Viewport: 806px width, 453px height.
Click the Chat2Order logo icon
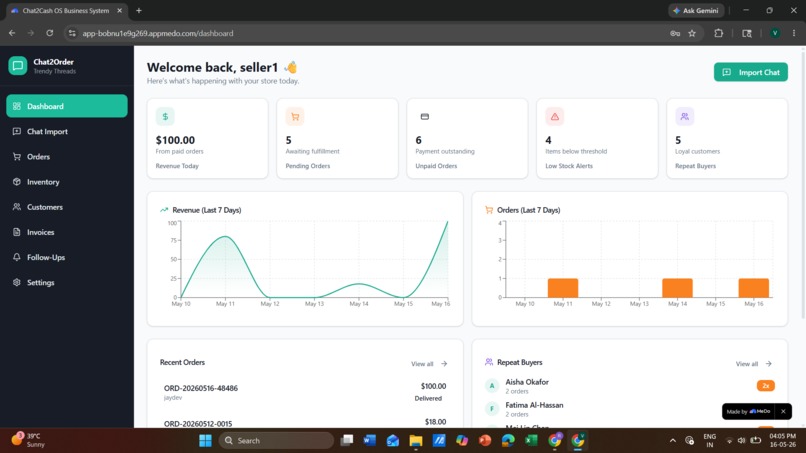point(17,66)
